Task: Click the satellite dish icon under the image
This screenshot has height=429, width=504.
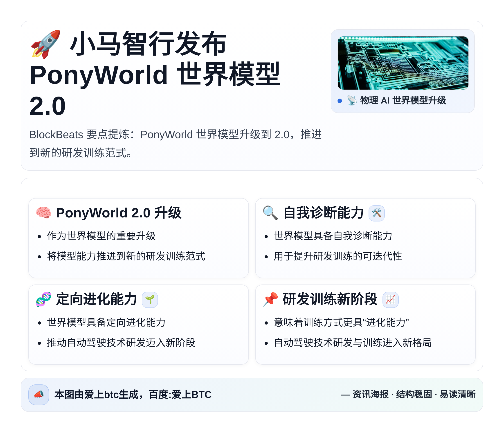Action: [x=352, y=100]
